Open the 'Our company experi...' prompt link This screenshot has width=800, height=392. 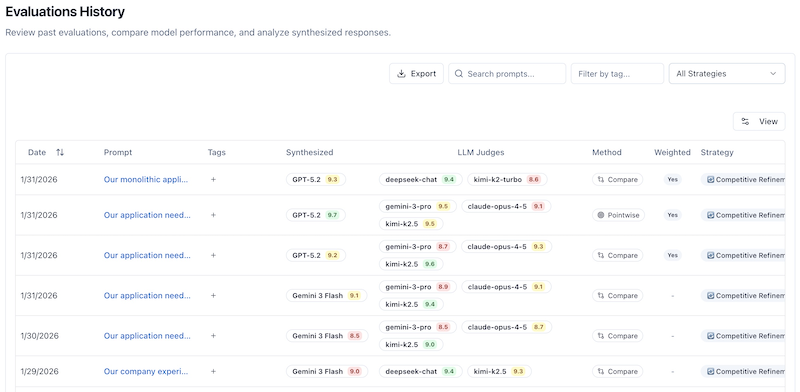coord(146,371)
